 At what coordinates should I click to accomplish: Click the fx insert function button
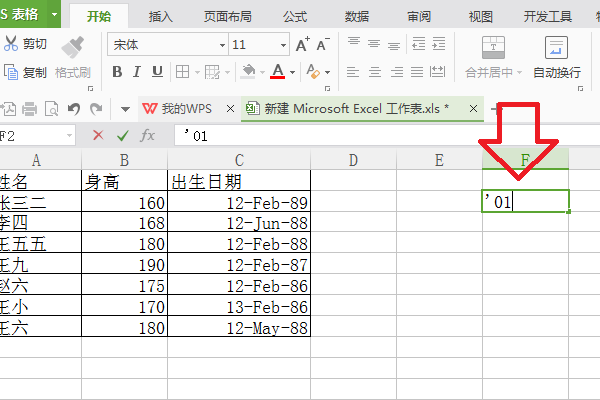click(x=147, y=135)
